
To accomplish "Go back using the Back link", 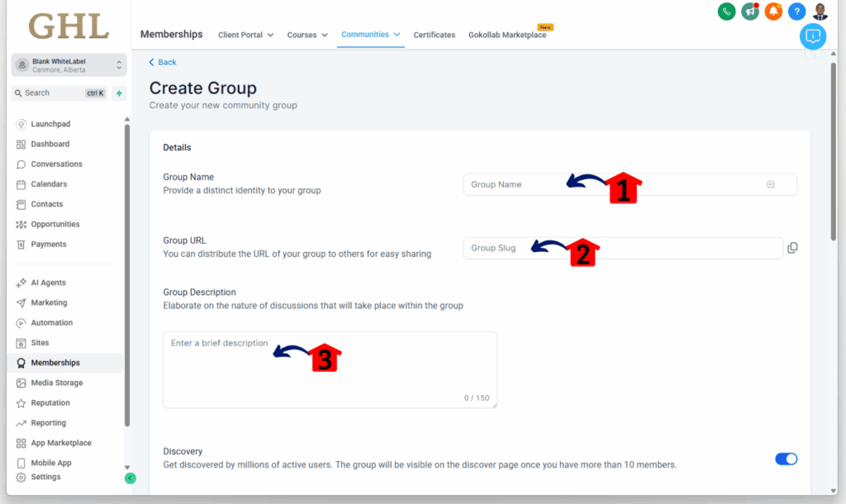I will [163, 63].
